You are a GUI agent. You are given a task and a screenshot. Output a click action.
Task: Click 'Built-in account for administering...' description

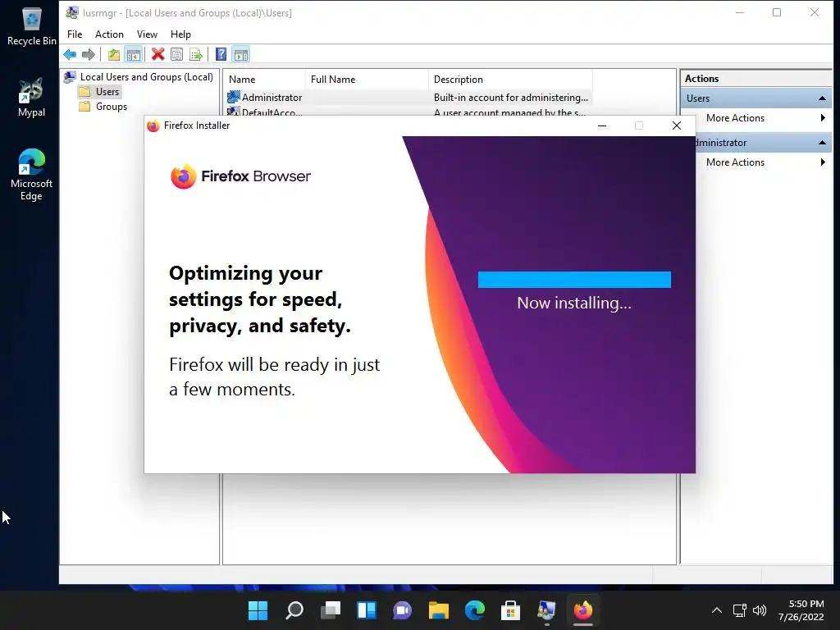(x=510, y=97)
